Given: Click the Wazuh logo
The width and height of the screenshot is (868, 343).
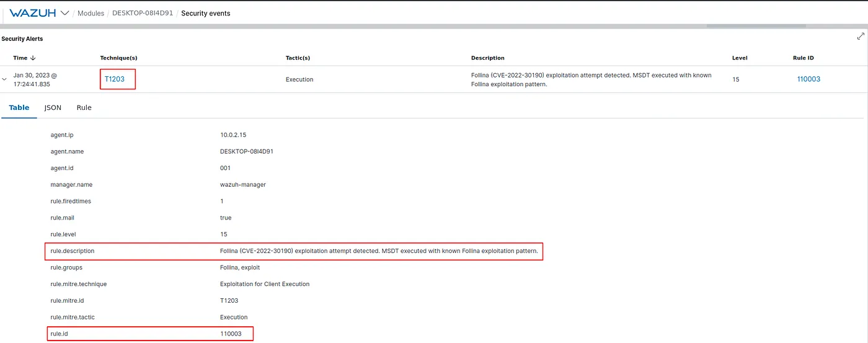Looking at the screenshot, I should 33,13.
